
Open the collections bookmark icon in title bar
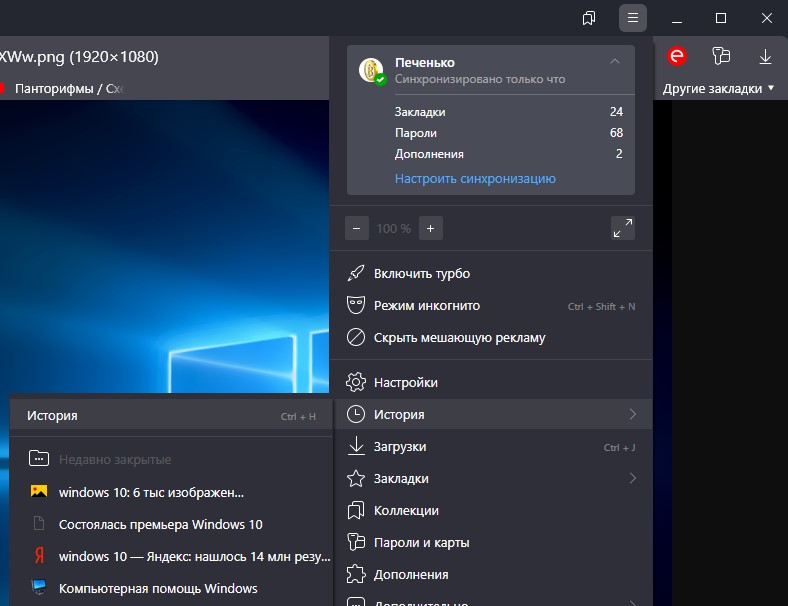tap(588, 19)
